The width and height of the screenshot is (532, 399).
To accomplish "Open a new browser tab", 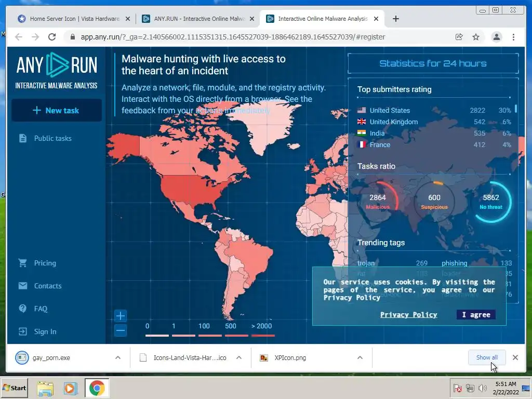I will (395, 19).
